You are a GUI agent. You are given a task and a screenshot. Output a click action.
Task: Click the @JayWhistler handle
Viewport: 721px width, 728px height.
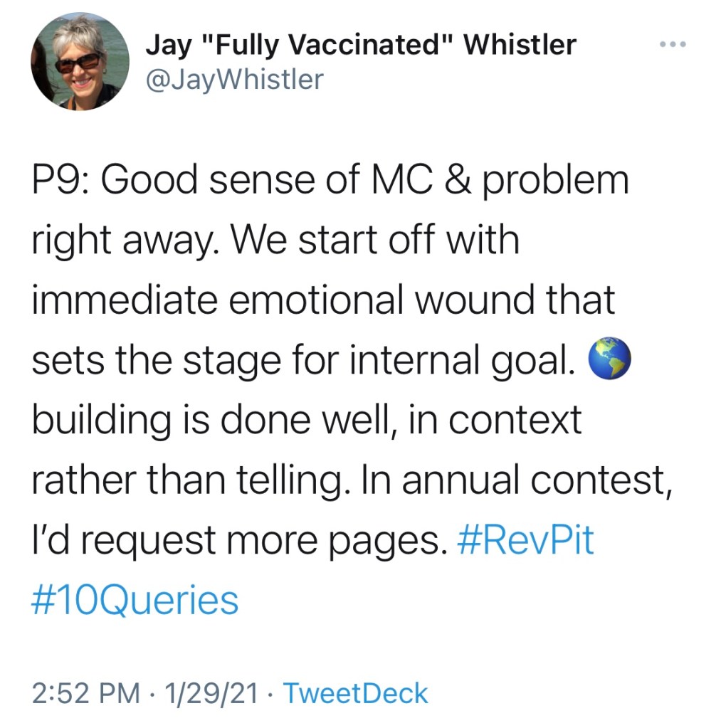tap(233, 79)
